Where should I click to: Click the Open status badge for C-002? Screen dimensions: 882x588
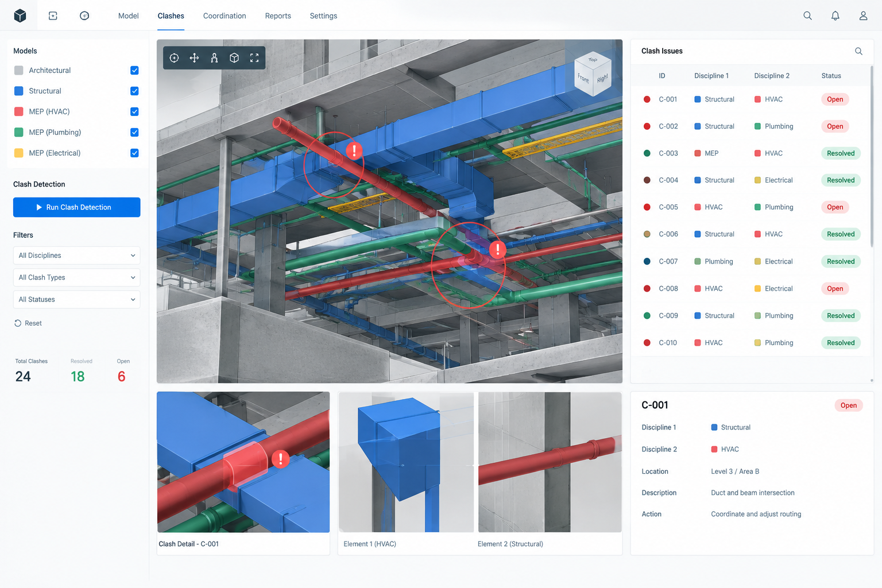835,126
